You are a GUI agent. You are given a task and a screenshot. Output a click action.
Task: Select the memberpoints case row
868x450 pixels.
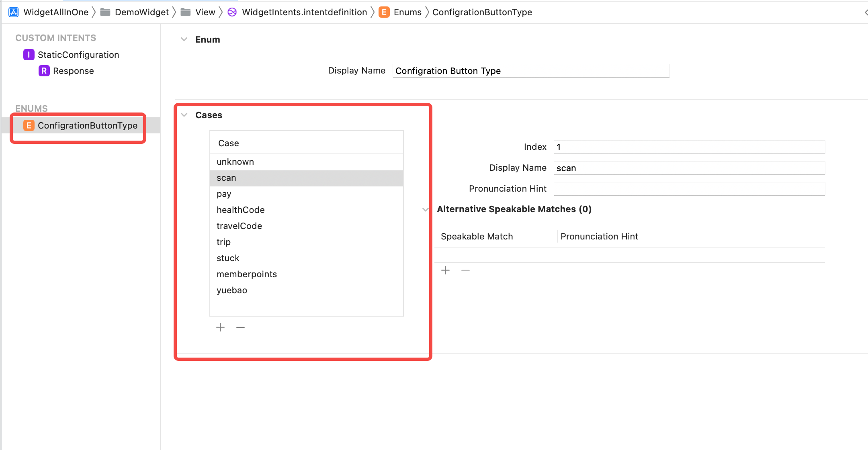point(306,274)
